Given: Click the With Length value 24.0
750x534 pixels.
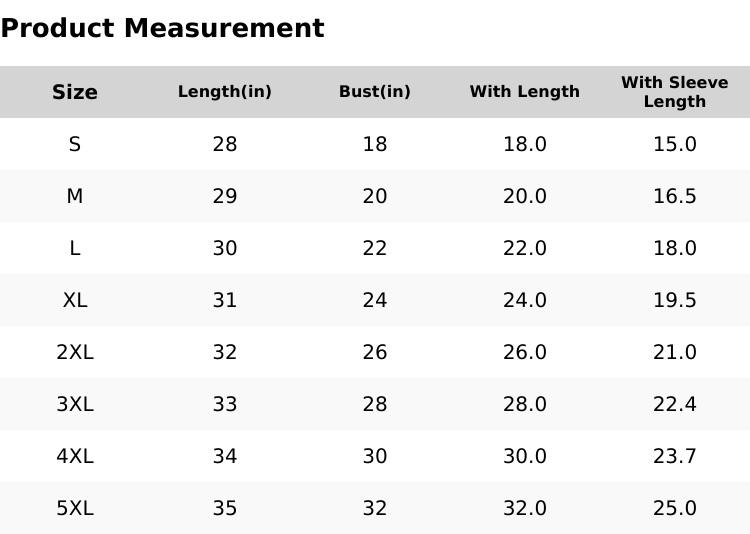Looking at the screenshot, I should [x=525, y=300].
